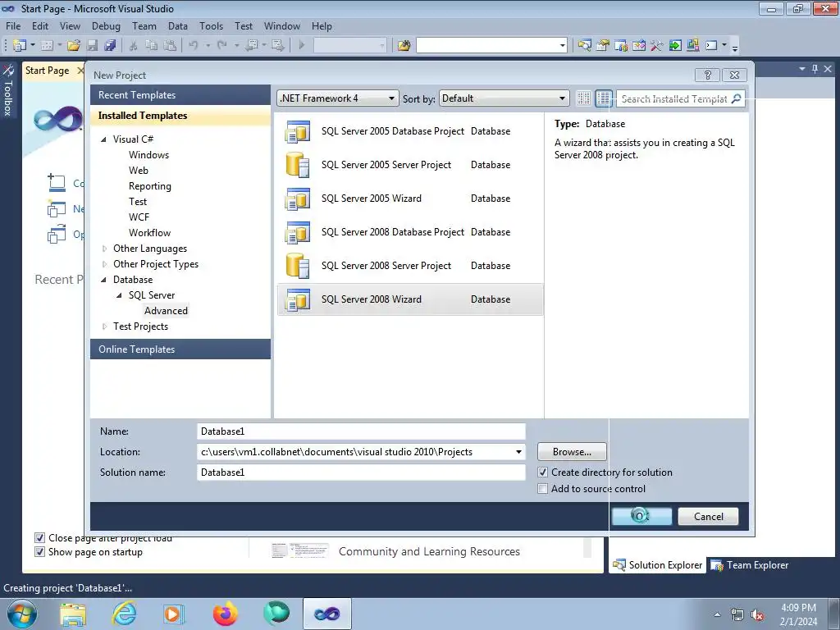
Task: Click the Add New Item toolbar icon
Action: click(x=47, y=46)
